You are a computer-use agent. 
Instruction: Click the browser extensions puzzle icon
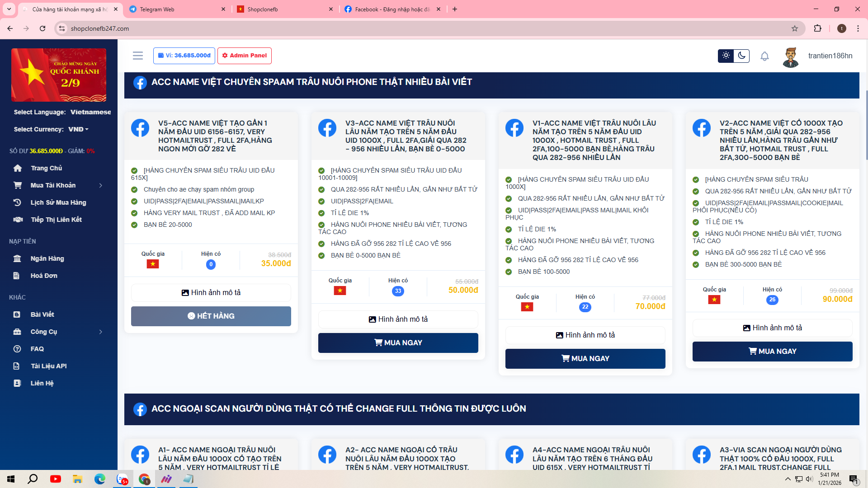[817, 28]
